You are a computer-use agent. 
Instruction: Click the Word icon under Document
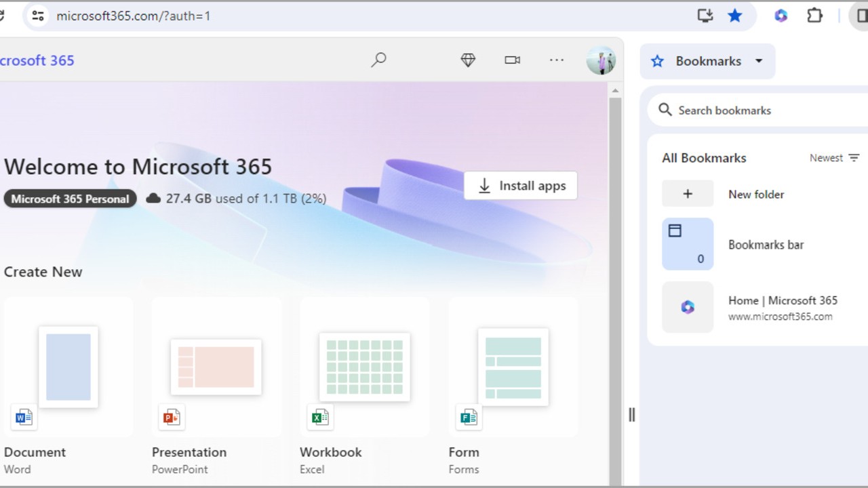click(24, 418)
